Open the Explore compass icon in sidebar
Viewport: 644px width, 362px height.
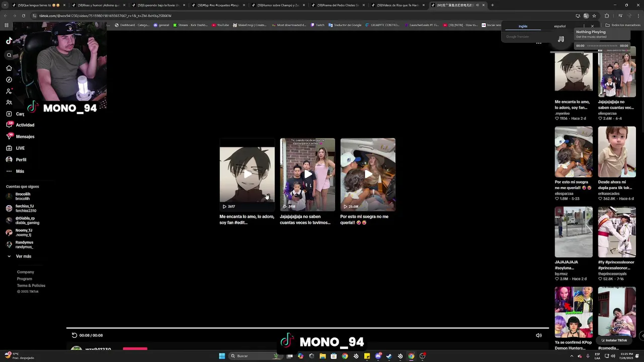(x=9, y=79)
